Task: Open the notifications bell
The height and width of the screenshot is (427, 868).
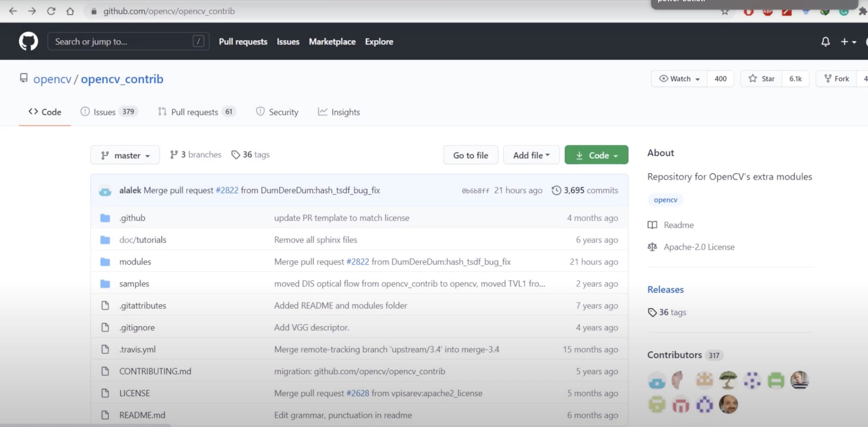Action: (825, 42)
